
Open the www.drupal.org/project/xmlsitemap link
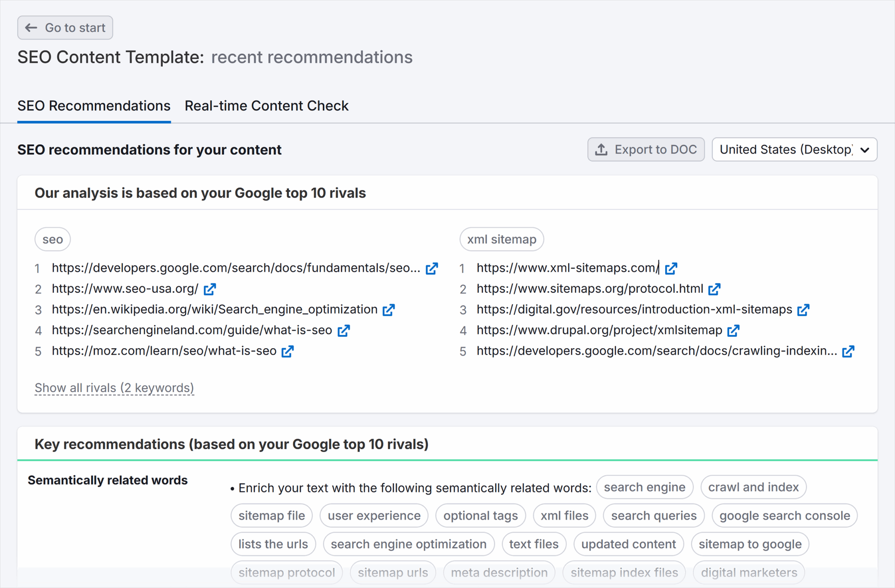click(x=600, y=330)
